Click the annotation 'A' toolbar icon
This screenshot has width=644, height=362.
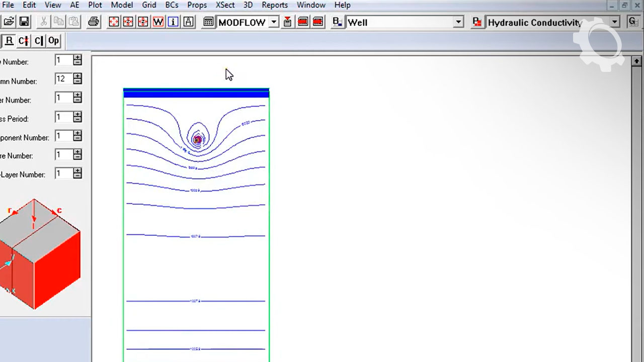click(188, 22)
